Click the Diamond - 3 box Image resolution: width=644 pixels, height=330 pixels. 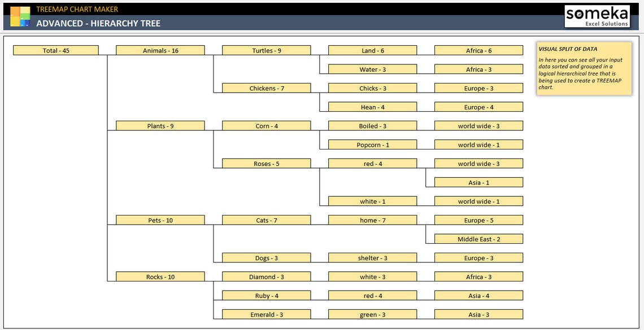[267, 276]
